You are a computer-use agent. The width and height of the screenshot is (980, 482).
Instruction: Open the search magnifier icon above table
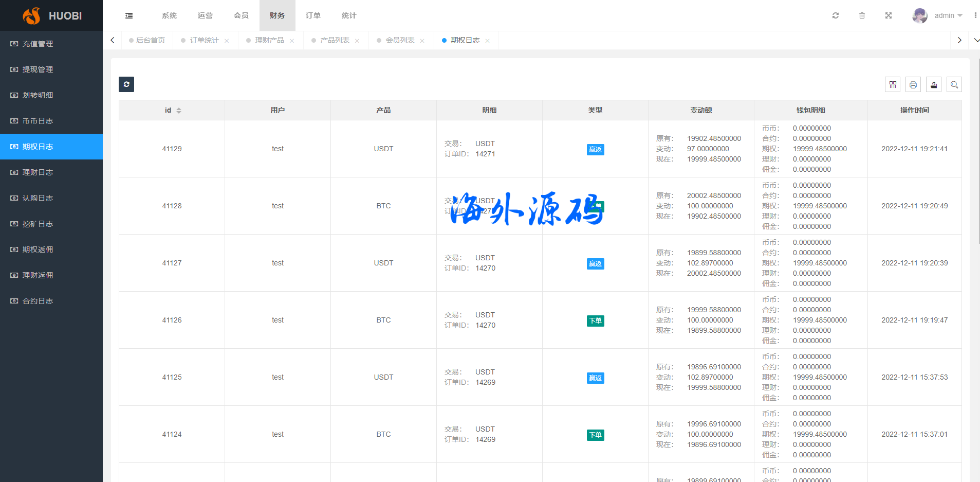click(954, 84)
